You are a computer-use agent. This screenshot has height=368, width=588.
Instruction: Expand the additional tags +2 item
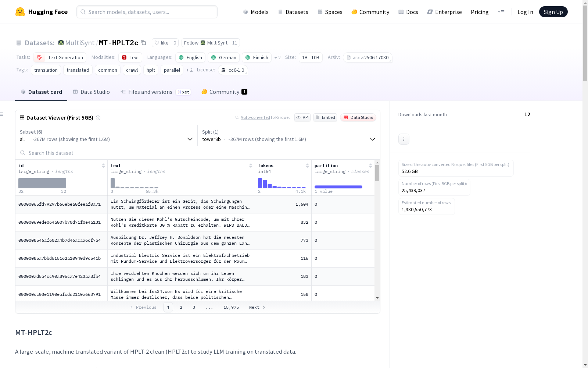(189, 70)
